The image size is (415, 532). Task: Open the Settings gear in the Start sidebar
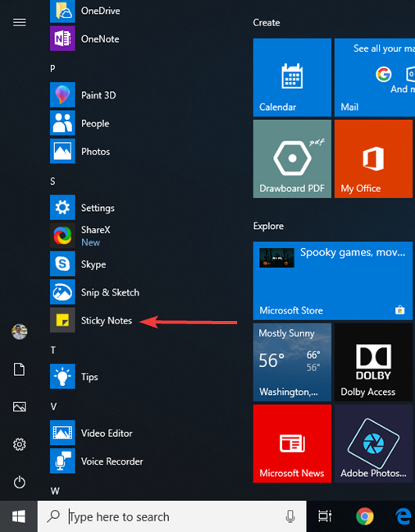(20, 444)
